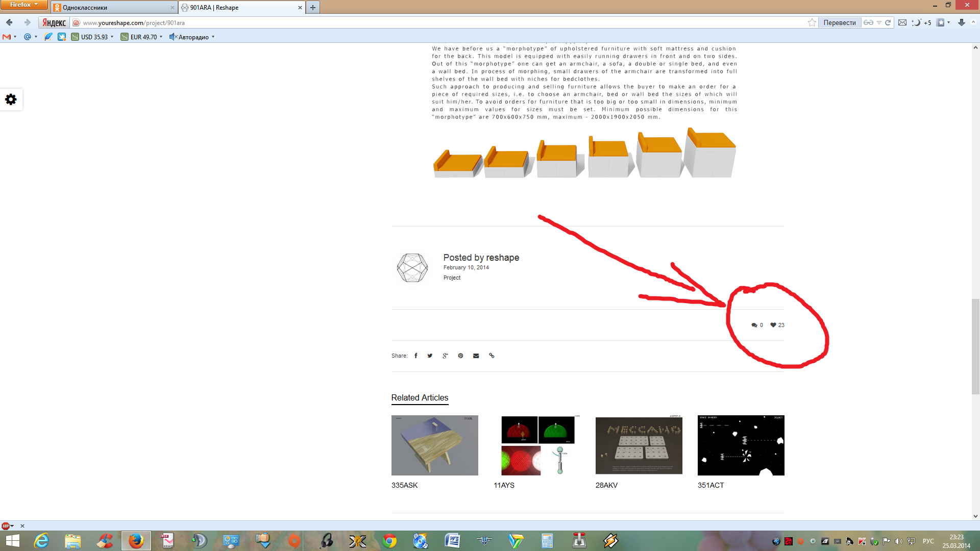
Task: Bookmark page with the star icon
Action: tap(812, 22)
